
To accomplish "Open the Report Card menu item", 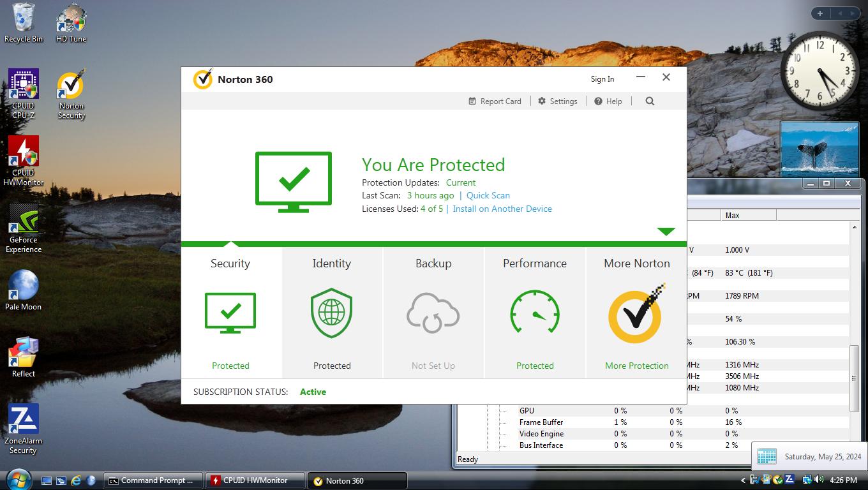I will [495, 101].
